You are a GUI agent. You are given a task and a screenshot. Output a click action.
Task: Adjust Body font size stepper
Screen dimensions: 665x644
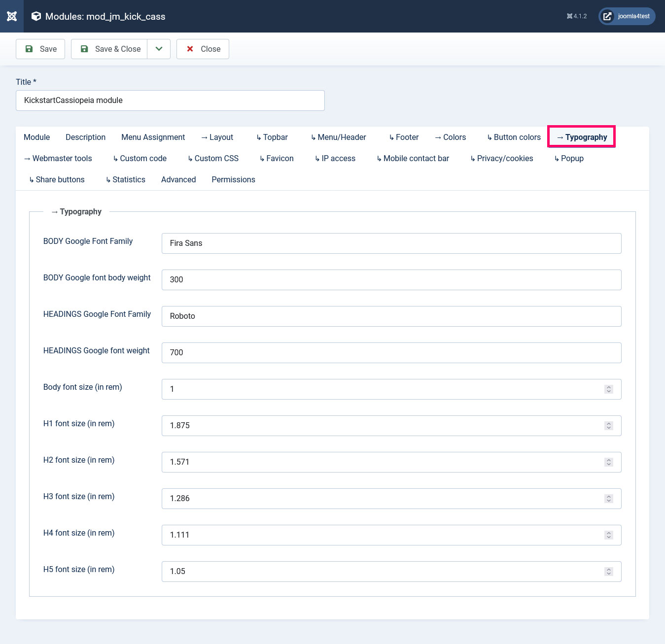click(x=609, y=389)
